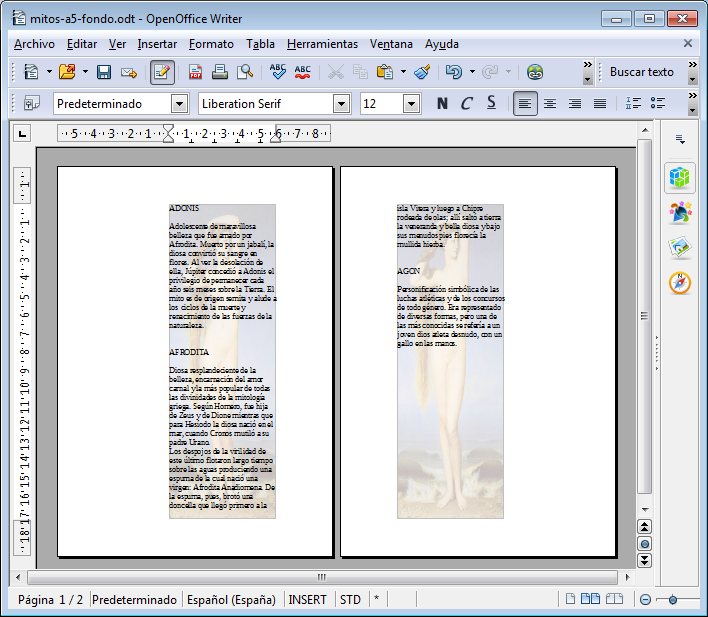Viewport: 708px width, 617px height.
Task: Toggle Edit File mode button
Action: [162, 72]
